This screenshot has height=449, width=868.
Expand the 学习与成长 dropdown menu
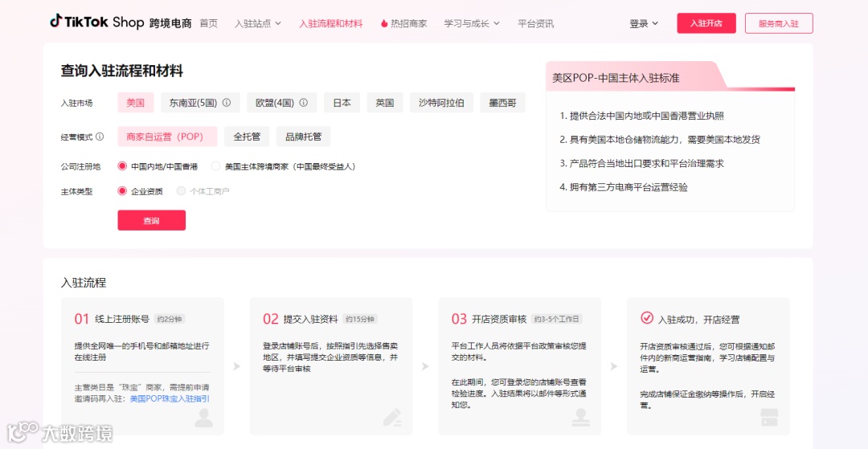(473, 24)
